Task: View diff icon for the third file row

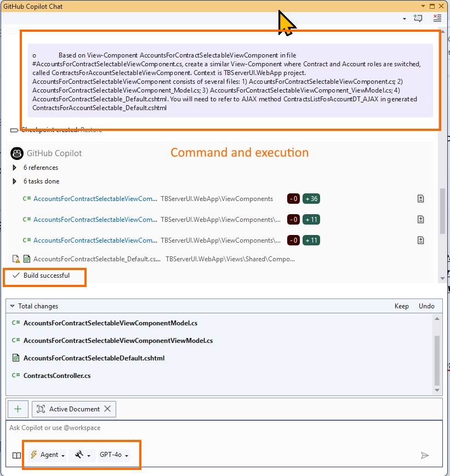Action: point(420,240)
